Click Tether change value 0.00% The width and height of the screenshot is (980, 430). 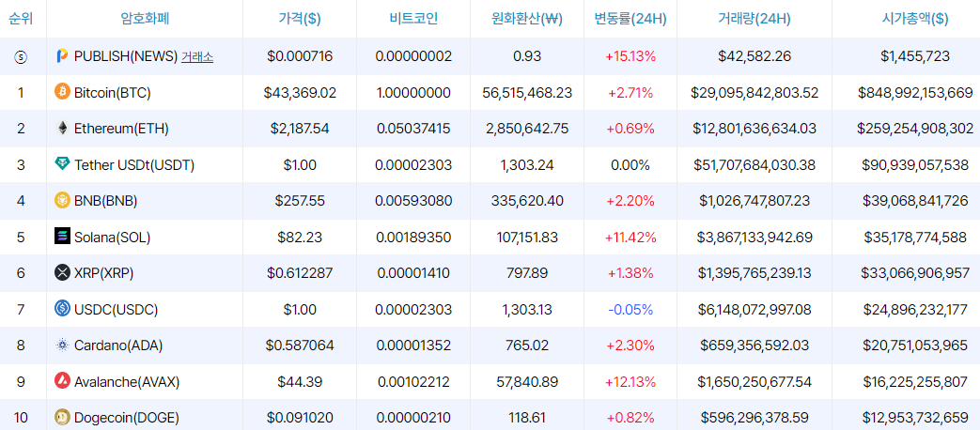tap(630, 164)
